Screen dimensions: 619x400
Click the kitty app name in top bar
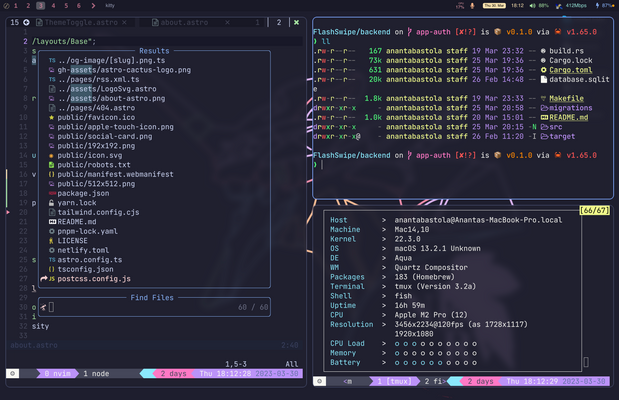click(110, 6)
